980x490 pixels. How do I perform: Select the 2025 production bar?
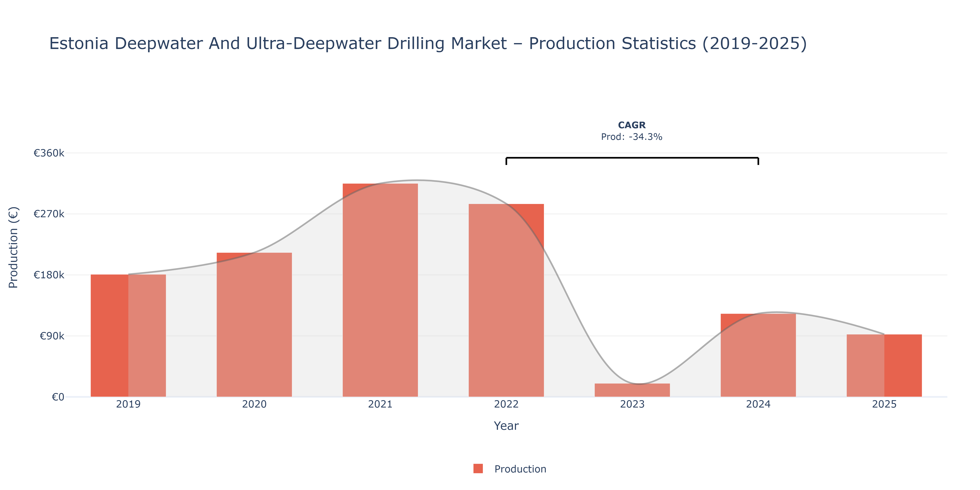point(884,366)
